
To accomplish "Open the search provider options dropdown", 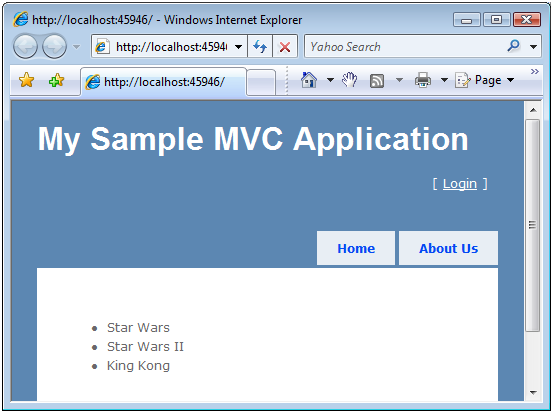I will [533, 47].
